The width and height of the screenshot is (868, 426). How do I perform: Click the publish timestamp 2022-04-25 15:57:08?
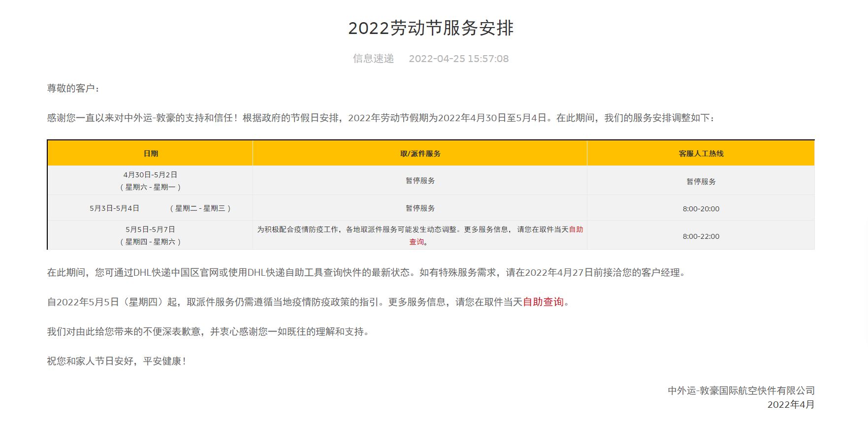pos(458,59)
